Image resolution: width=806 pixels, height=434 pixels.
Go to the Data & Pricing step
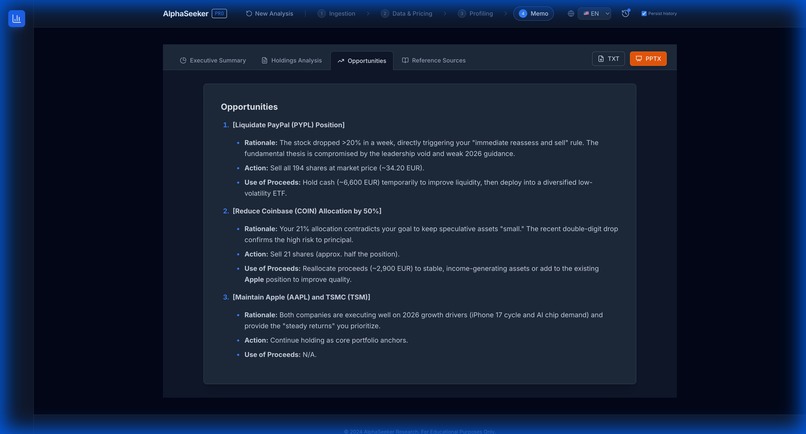pyautogui.click(x=407, y=14)
